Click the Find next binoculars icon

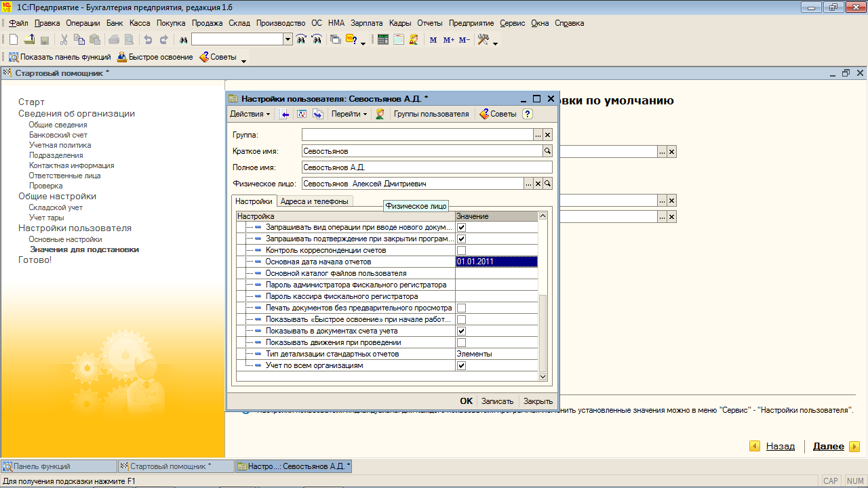click(301, 40)
